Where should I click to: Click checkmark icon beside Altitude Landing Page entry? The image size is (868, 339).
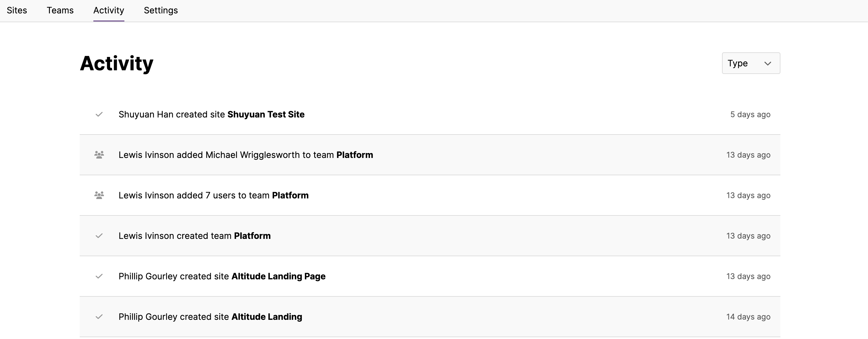(99, 276)
